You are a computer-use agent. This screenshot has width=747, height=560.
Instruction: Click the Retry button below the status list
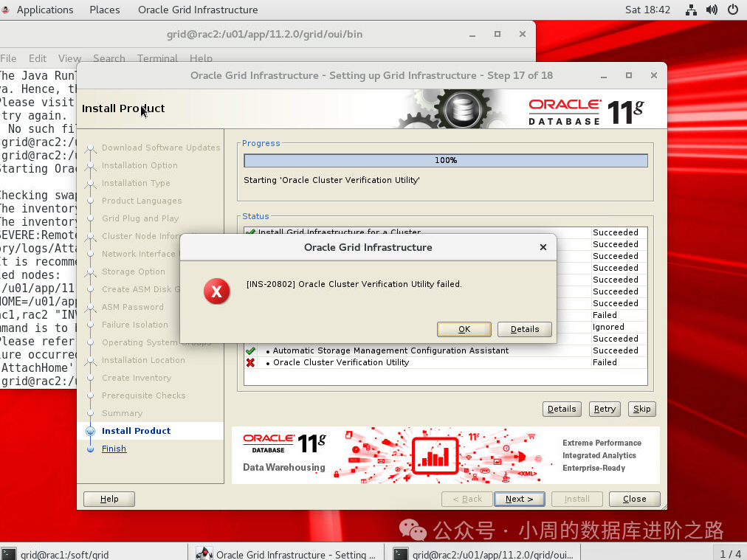(605, 409)
